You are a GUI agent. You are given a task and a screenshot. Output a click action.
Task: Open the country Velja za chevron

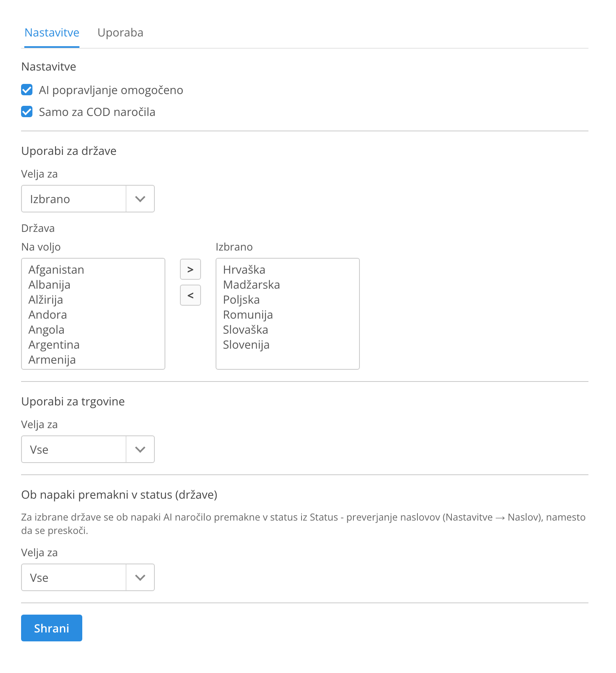140,199
